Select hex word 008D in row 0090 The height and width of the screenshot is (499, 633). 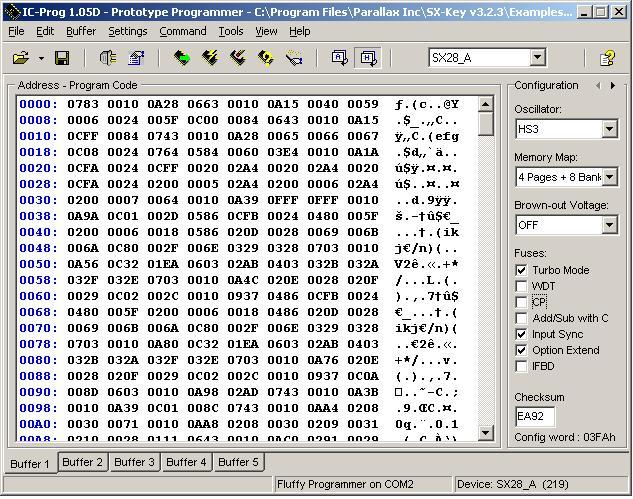[x=83, y=392]
